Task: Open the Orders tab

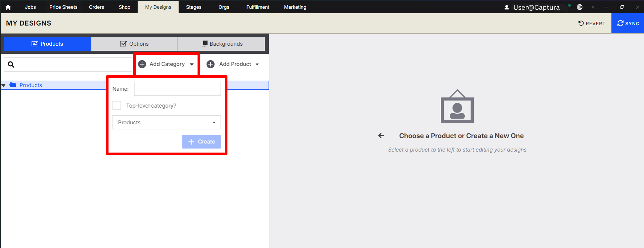Action: click(x=96, y=7)
